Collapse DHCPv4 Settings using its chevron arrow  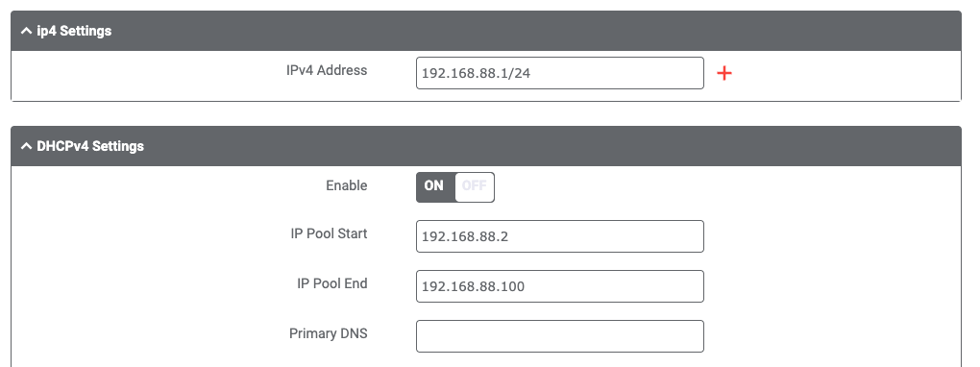[x=26, y=146]
